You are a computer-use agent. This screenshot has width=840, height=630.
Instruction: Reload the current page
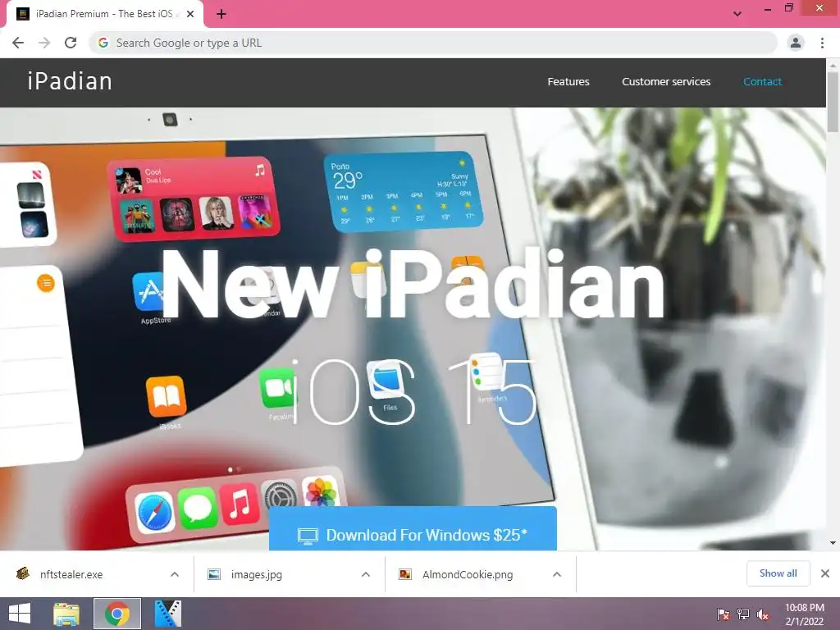tap(71, 43)
